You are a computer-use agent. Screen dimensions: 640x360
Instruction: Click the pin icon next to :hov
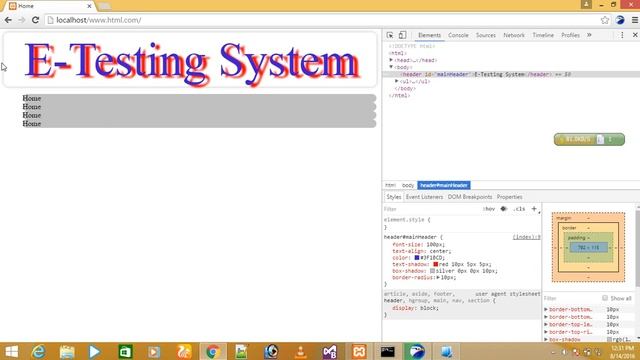pos(503,209)
